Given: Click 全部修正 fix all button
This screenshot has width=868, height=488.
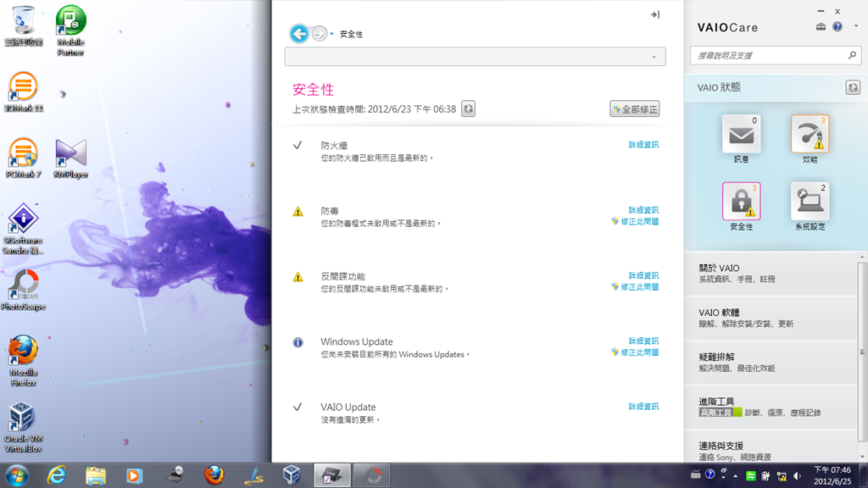Looking at the screenshot, I should click(x=634, y=109).
